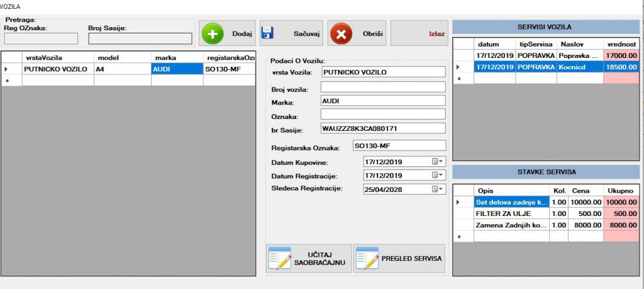Screen dimensions: 644x289
Task: Click the green plus Dodaj icon
Action: [x=213, y=33]
